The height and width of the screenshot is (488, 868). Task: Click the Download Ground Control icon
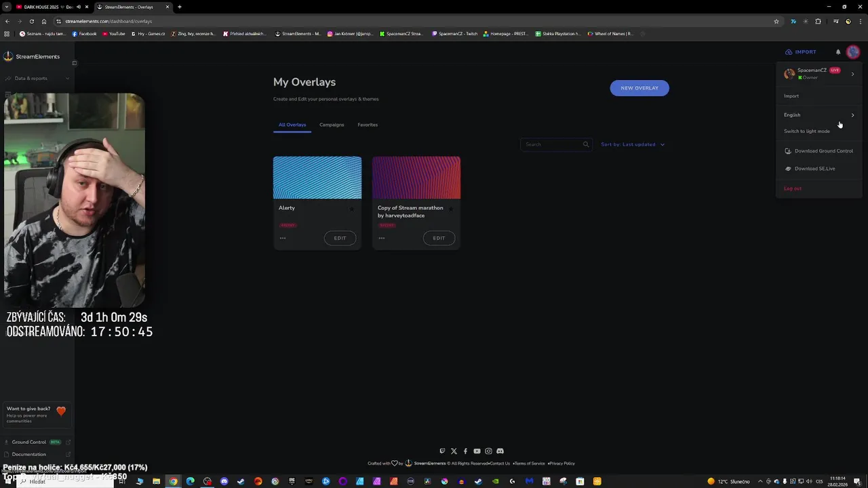click(x=788, y=151)
